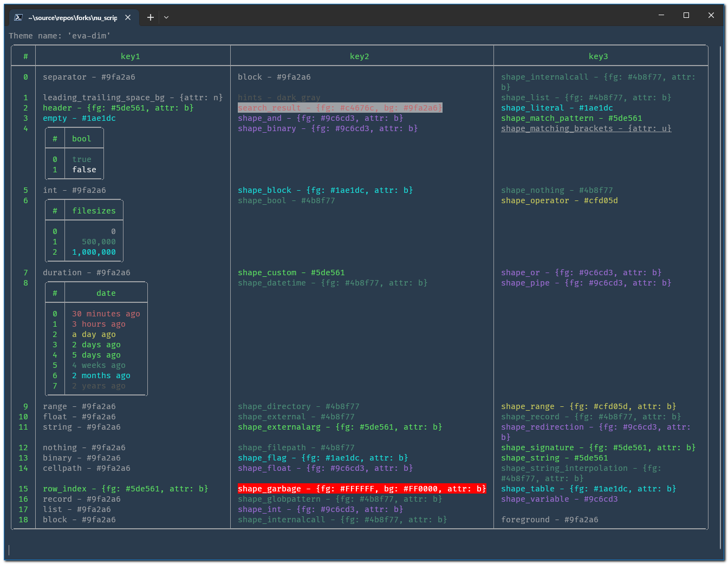The width and height of the screenshot is (728, 564).
Task: Click the 'shape_list' entry in key3
Action: 586,98
